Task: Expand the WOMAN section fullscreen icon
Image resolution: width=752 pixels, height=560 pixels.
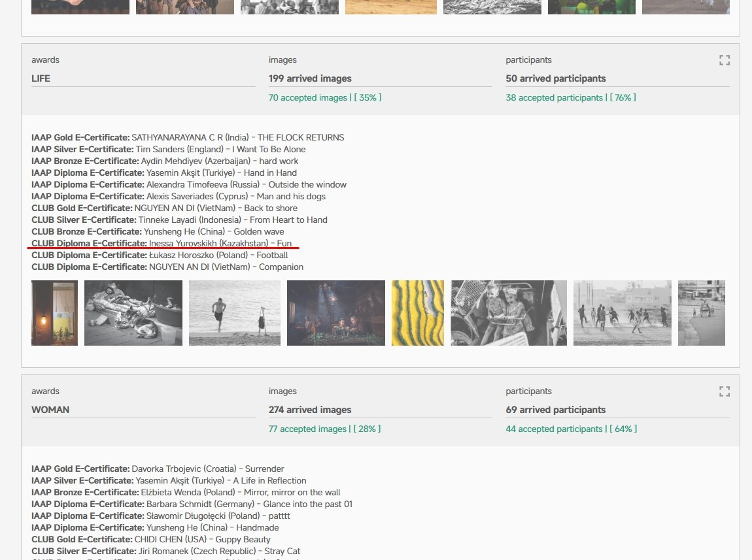Action: tap(724, 391)
